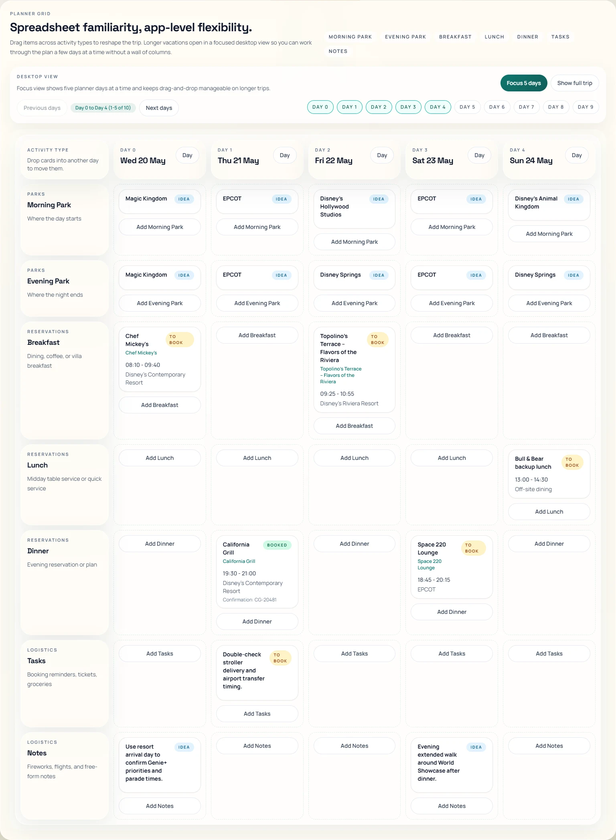Jump to DAY 5 pill
This screenshot has height=840, width=616.
pos(467,107)
